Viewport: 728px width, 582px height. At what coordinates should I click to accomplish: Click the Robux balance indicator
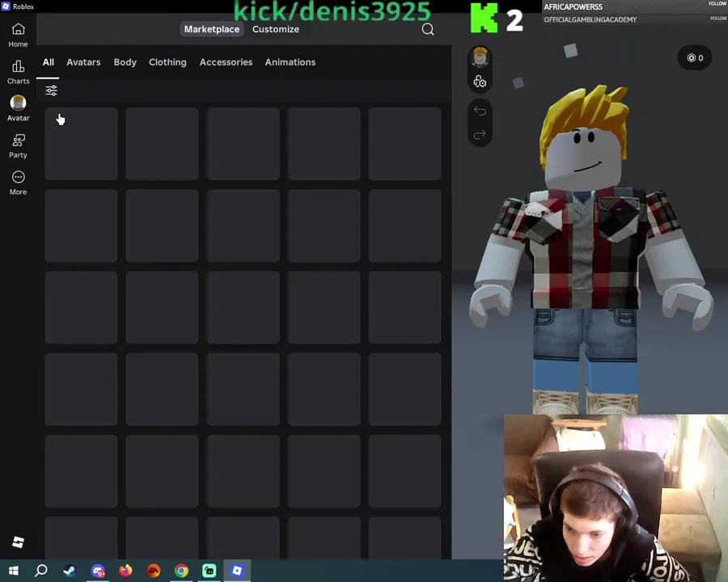click(695, 57)
